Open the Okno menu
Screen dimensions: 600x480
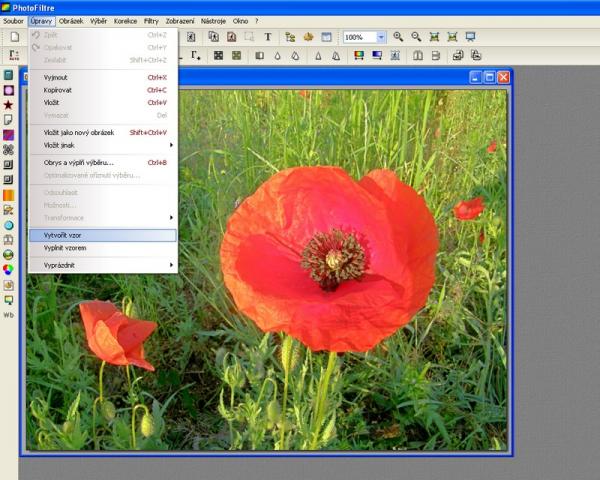coord(240,21)
